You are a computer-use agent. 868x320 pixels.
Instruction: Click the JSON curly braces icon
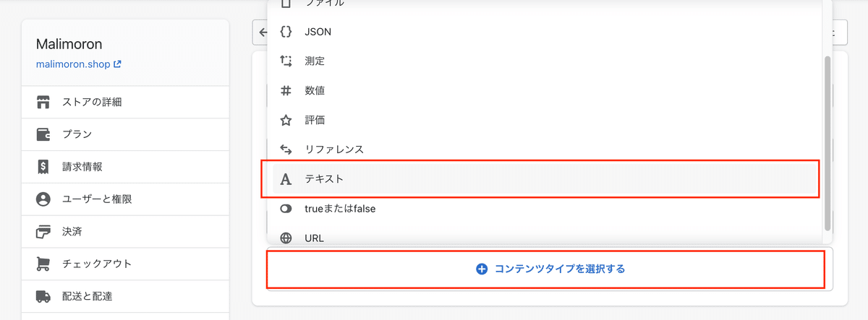point(286,32)
